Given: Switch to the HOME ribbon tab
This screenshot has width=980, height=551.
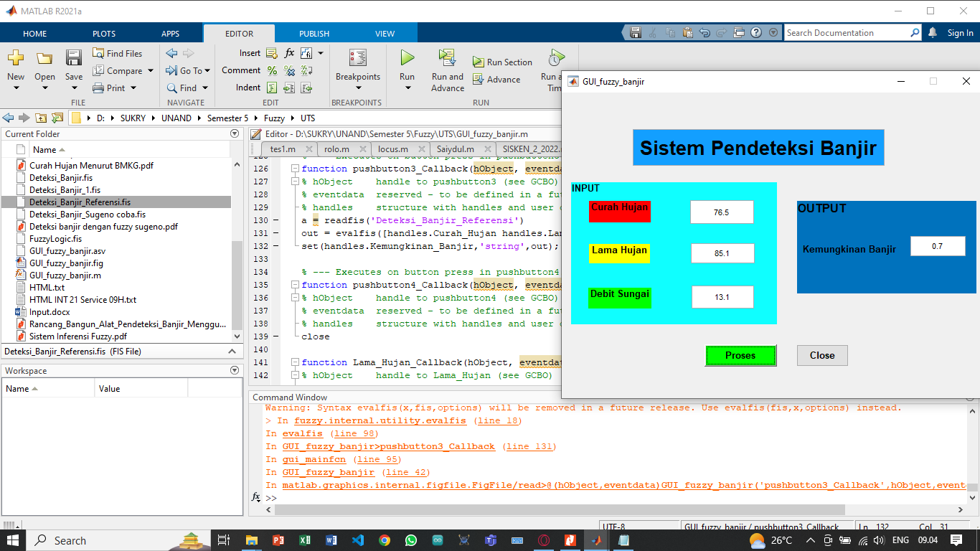Looking at the screenshot, I should (34, 33).
